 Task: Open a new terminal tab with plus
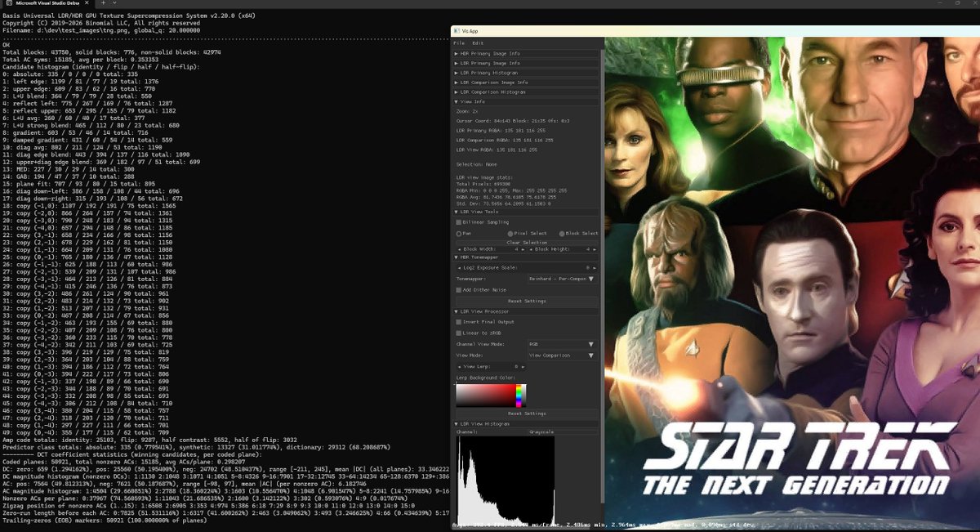102,3
